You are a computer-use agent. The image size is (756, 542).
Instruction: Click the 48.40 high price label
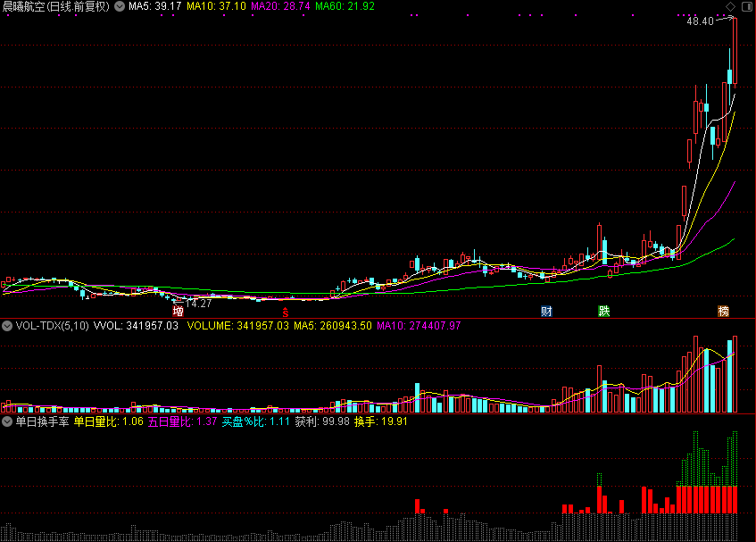700,21
